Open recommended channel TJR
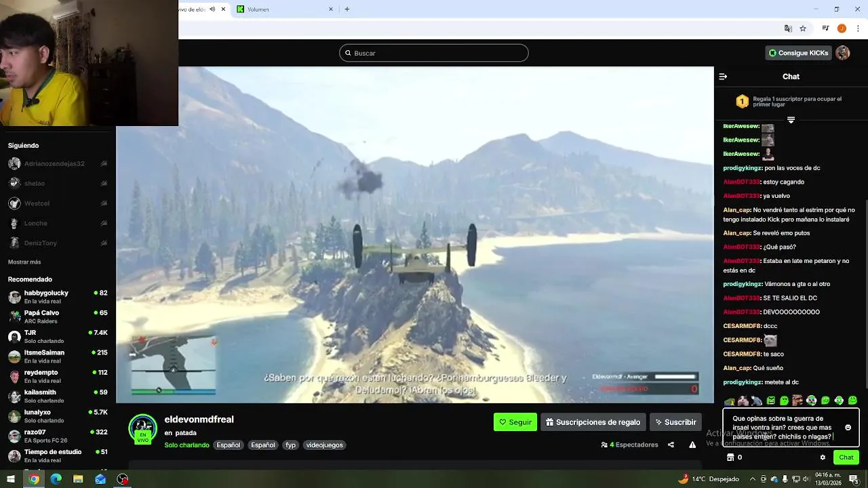868x488 pixels. tap(57, 337)
